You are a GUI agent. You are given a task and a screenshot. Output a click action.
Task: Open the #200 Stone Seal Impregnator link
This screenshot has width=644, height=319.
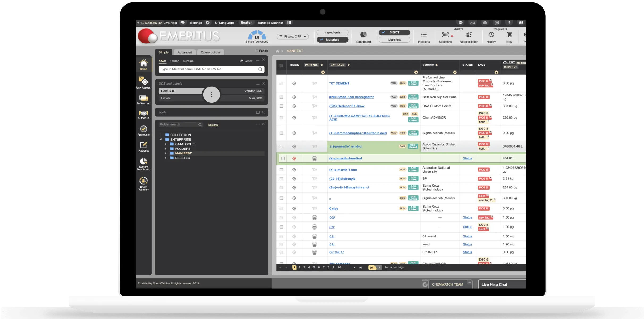[x=351, y=97]
